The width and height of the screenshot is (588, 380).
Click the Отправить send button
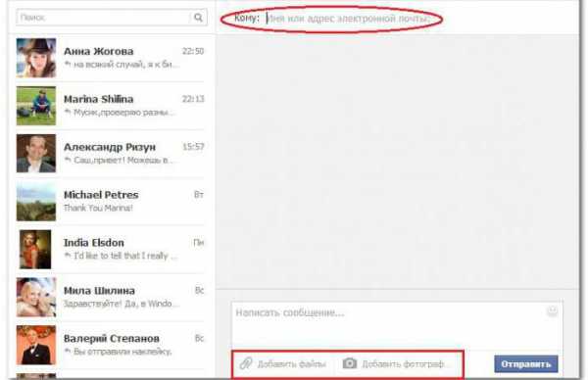click(525, 364)
